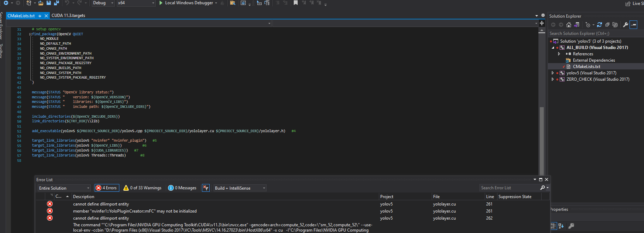Save the current file with Save icon

[x=49, y=3]
